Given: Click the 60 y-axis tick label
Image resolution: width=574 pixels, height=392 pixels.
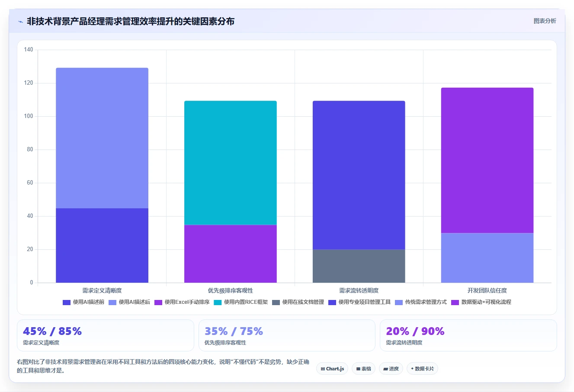Looking at the screenshot, I should (x=30, y=183).
